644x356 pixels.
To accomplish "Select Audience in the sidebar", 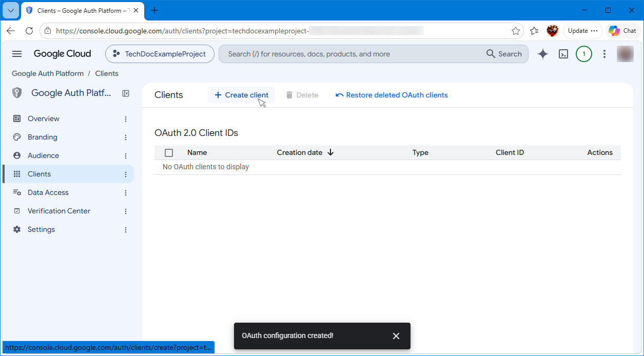I will pos(43,155).
